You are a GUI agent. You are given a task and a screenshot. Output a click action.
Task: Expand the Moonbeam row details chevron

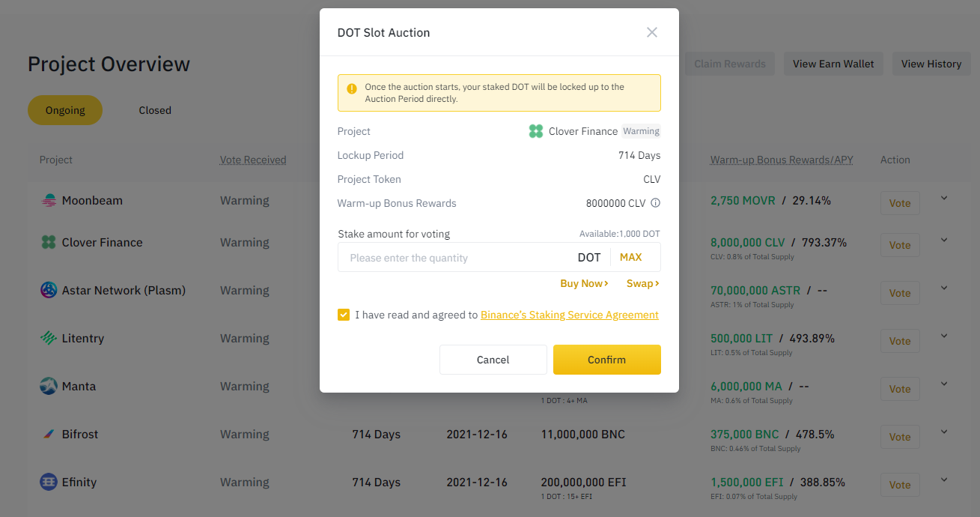(x=944, y=198)
